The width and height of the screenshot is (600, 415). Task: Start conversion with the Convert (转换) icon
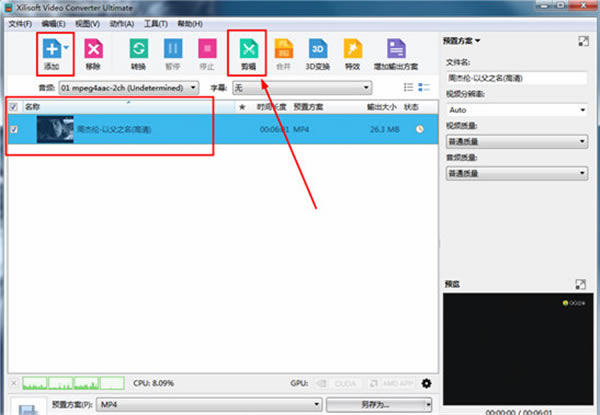[139, 49]
